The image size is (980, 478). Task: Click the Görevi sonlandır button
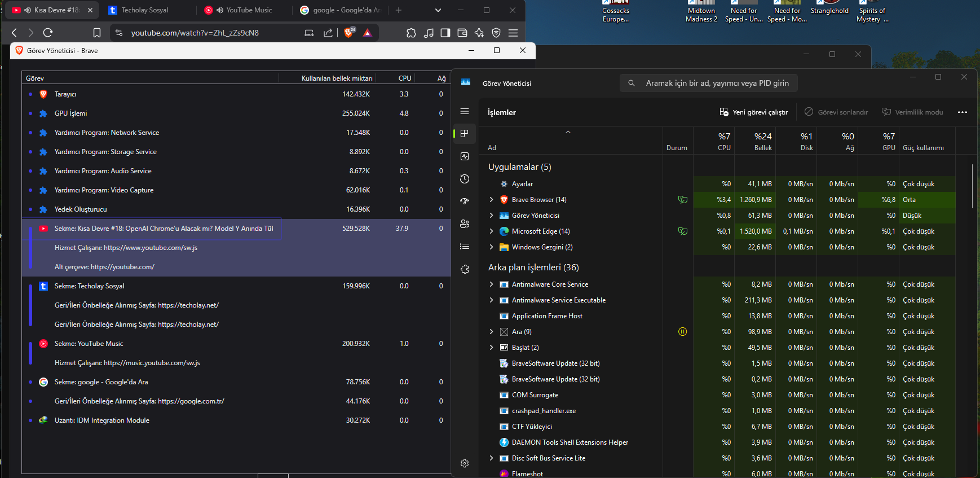836,112
